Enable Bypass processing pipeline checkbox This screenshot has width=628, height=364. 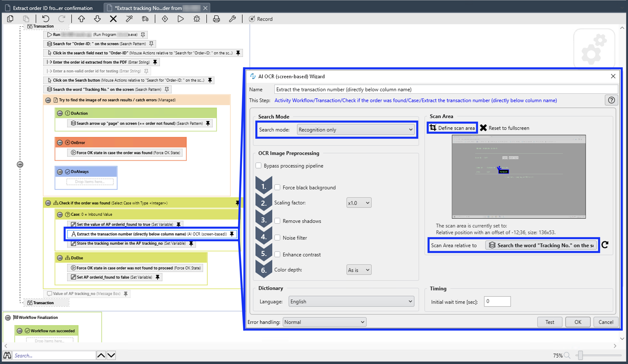click(258, 166)
